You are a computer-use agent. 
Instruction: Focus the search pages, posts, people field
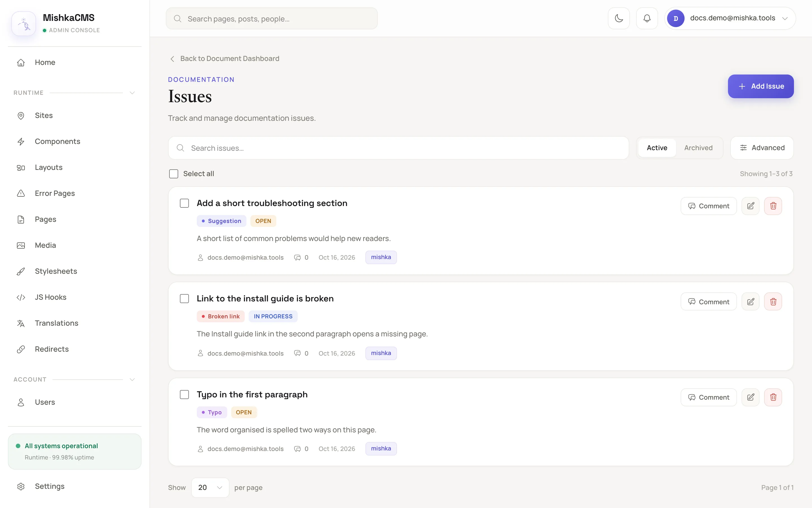(272, 18)
